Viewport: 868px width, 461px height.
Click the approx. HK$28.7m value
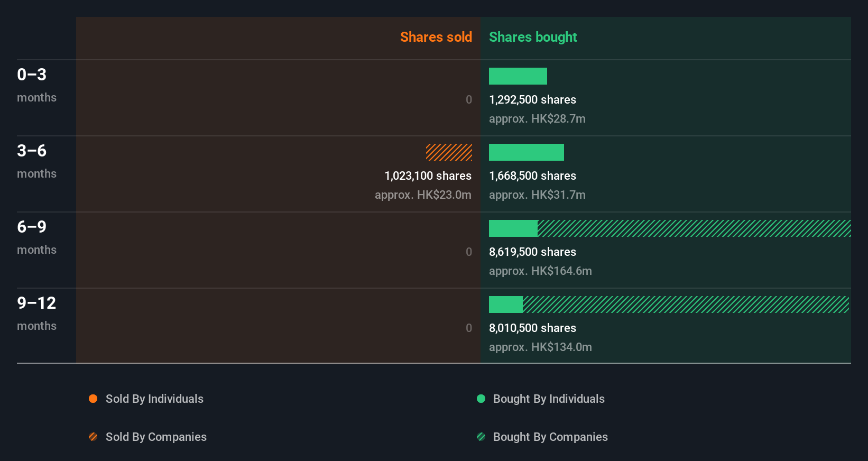tap(537, 118)
